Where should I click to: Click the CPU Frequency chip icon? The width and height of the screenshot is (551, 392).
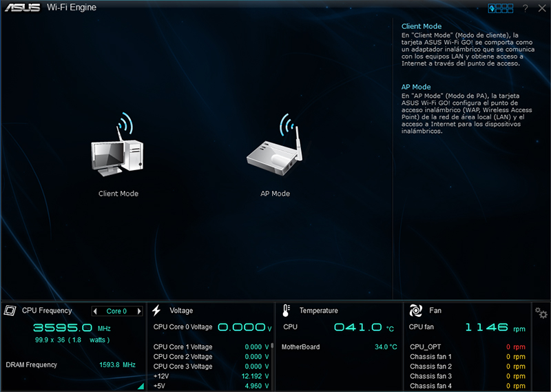tap(10, 311)
